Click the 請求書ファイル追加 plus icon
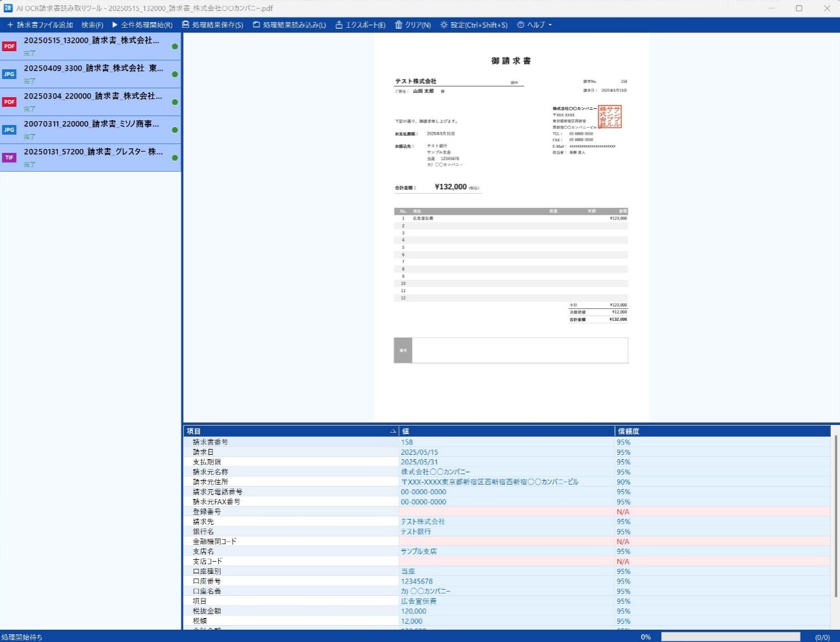 coord(10,25)
